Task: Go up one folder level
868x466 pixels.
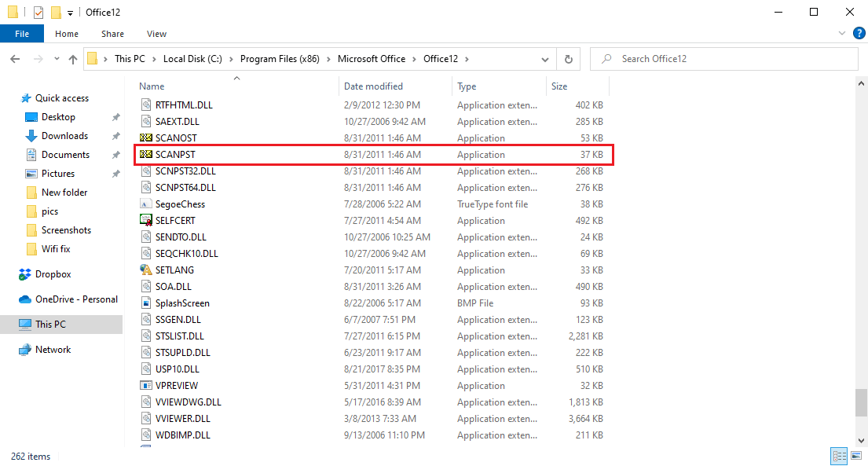Action: (73, 59)
